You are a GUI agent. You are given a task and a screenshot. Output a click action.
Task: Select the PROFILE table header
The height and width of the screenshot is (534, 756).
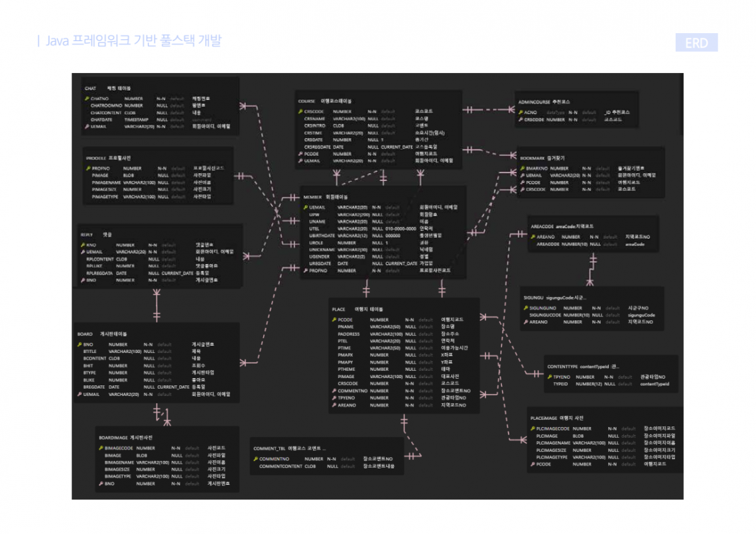109,159
